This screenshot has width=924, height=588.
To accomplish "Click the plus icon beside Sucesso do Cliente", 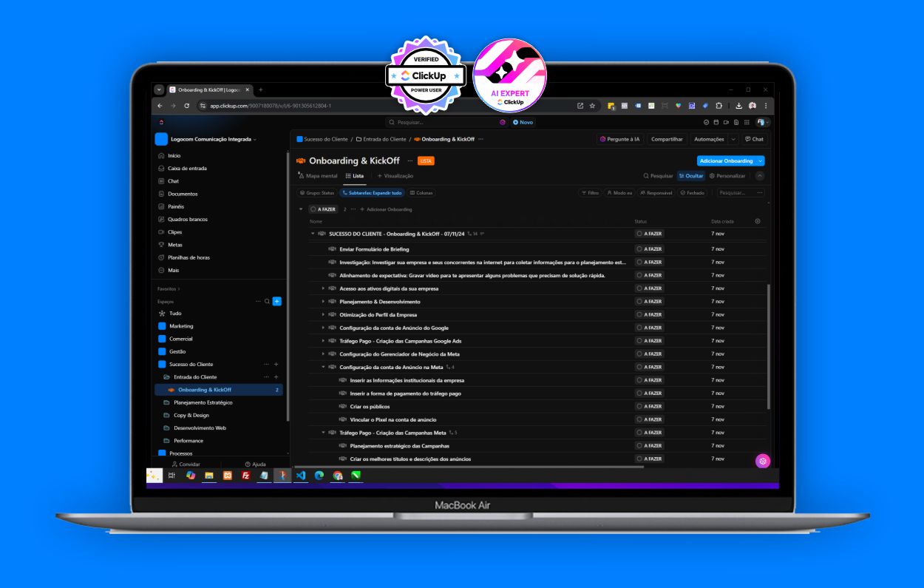I will (x=276, y=365).
